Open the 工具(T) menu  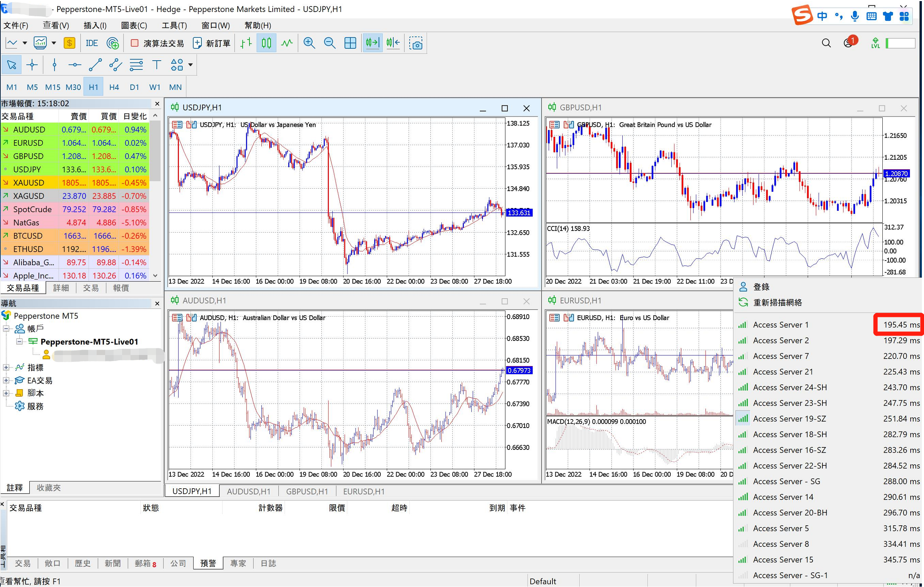(174, 25)
